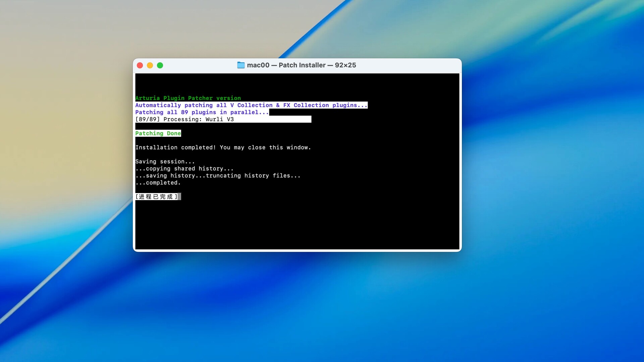Click the 'Arturia Plugin Patcher version' line

click(188, 98)
